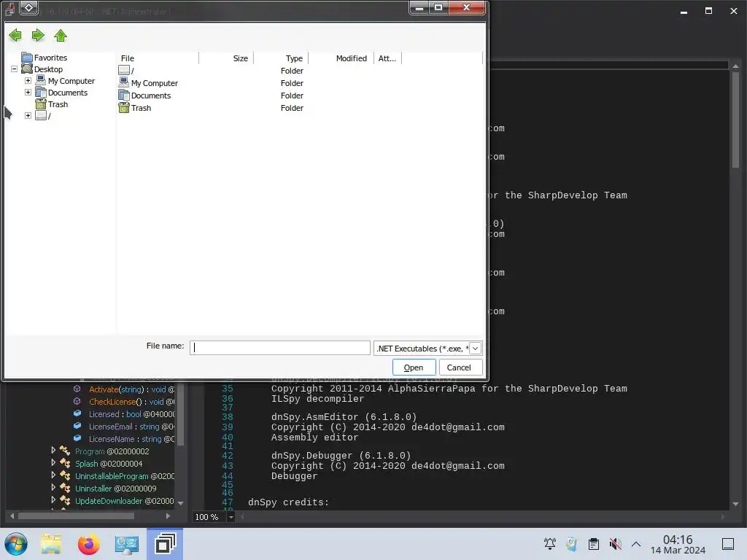
Task: Click Splash class icon in dnSpy
Action: 65,463
